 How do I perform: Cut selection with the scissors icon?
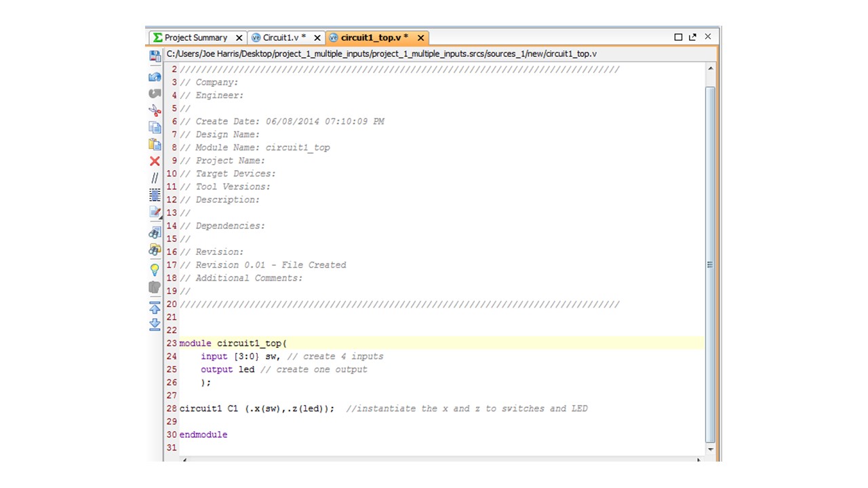tap(155, 110)
